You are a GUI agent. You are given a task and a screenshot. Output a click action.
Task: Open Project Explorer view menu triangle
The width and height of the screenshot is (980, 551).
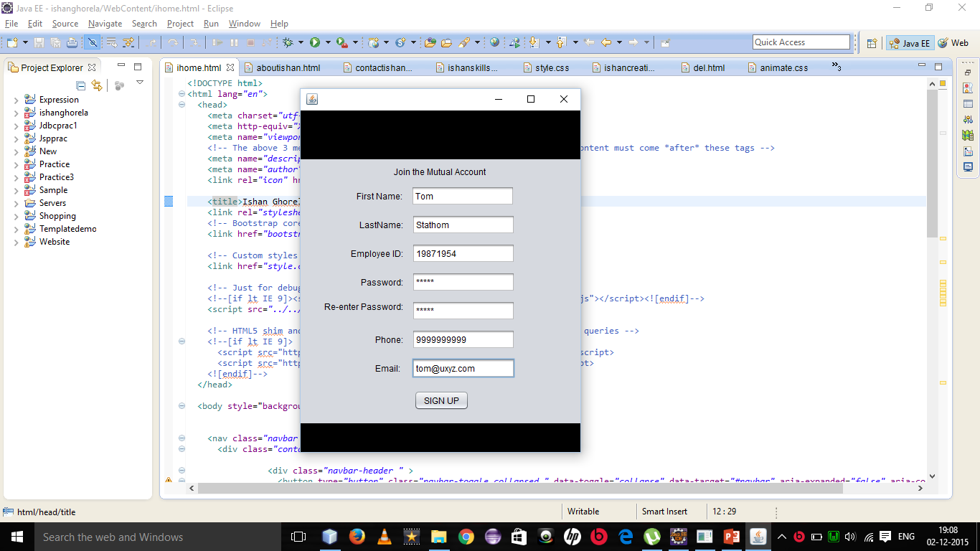[x=140, y=83]
